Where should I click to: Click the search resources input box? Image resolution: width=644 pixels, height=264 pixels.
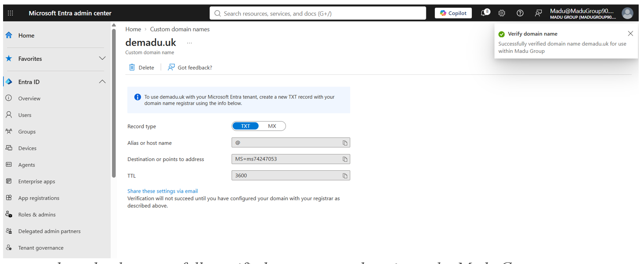[x=318, y=13]
